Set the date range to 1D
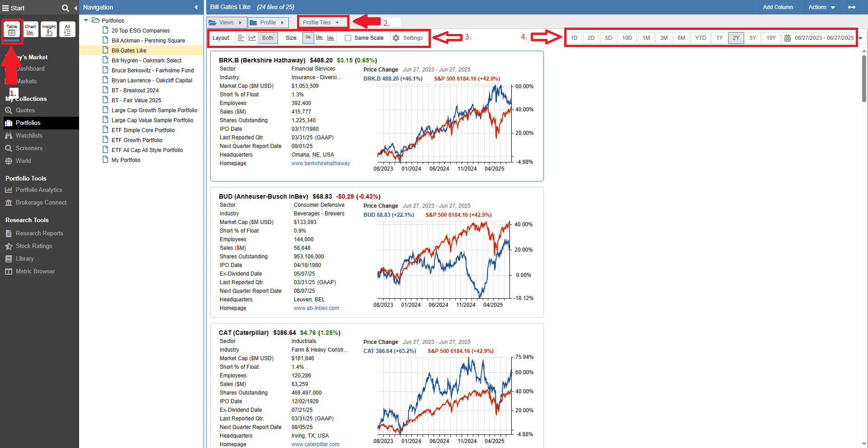The image size is (868, 448). pos(574,38)
